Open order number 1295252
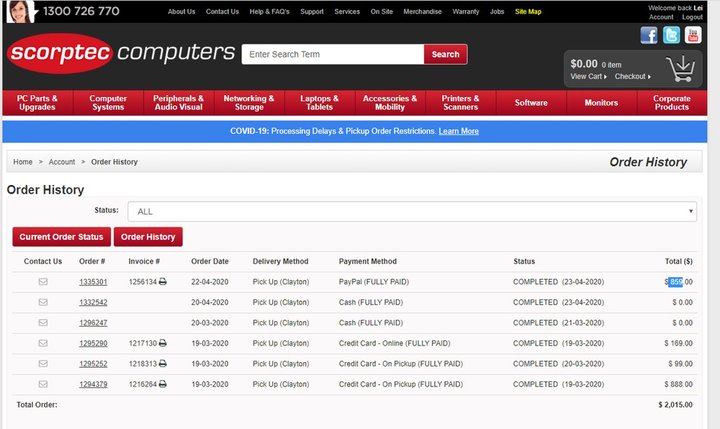720x429 pixels. [x=93, y=364]
